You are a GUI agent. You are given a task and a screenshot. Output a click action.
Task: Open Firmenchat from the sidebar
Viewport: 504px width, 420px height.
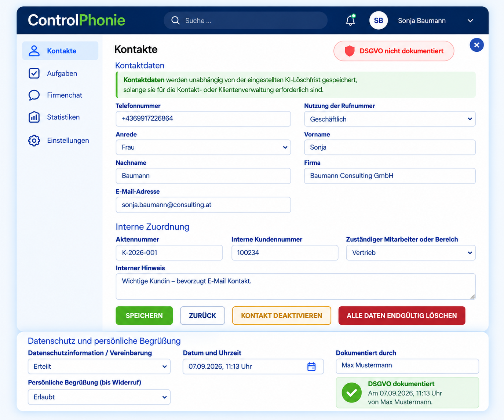click(60, 95)
